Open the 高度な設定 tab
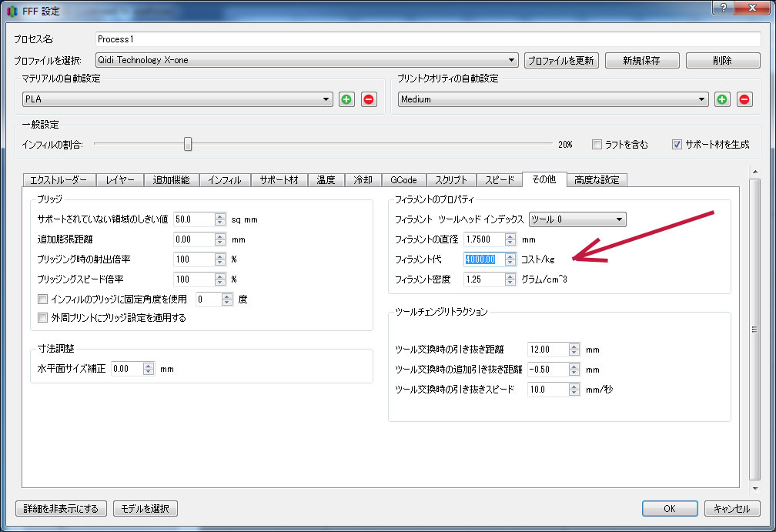The height and width of the screenshot is (532, 776). pos(597,180)
